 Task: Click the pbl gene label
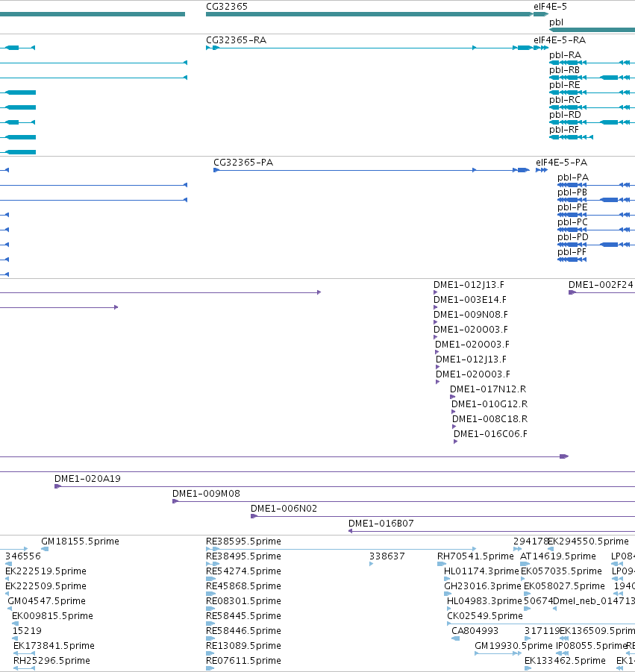[x=556, y=22]
